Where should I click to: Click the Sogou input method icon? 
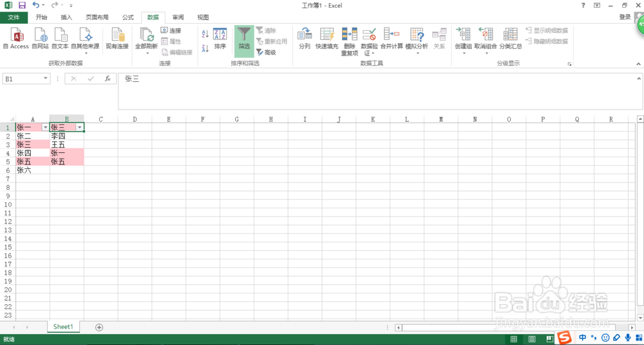565,337
